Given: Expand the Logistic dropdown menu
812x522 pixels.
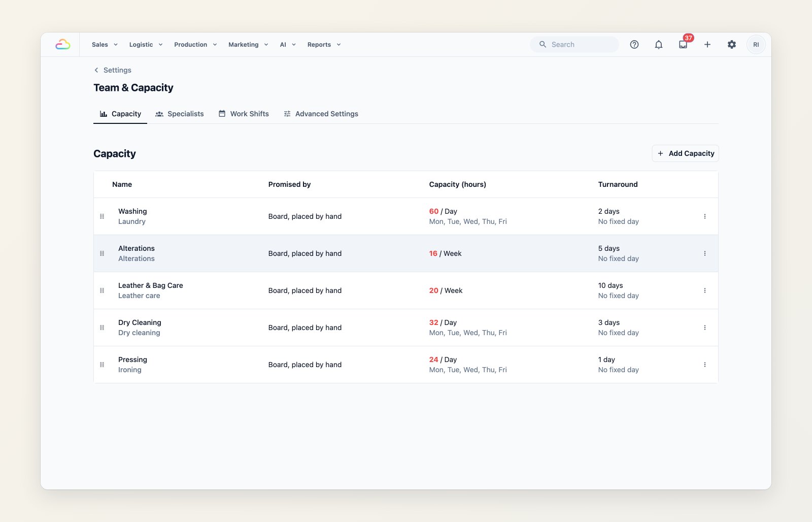Looking at the screenshot, I should click(x=146, y=45).
